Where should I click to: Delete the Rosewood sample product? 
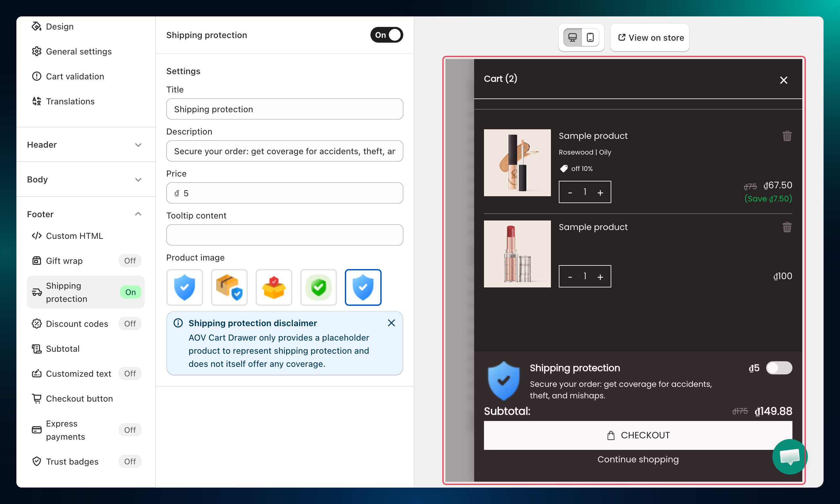pos(787,136)
